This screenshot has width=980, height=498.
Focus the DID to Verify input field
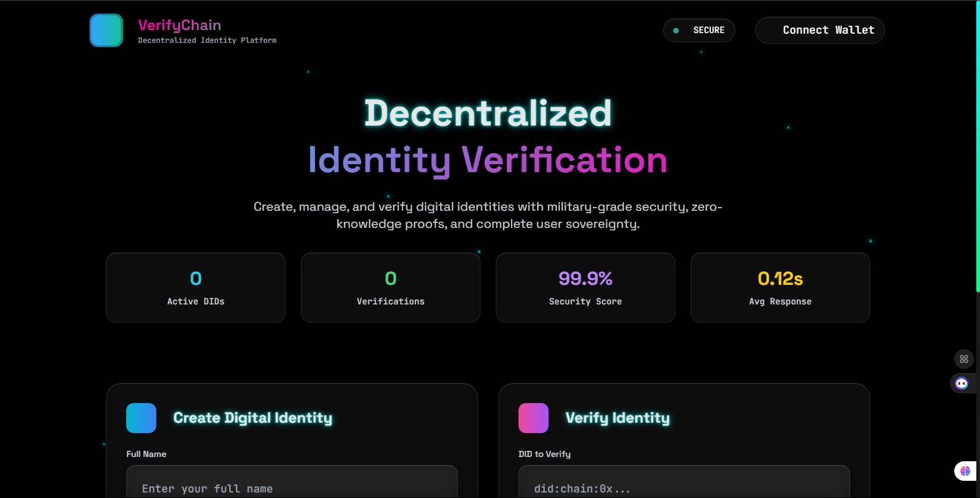pyautogui.click(x=684, y=488)
